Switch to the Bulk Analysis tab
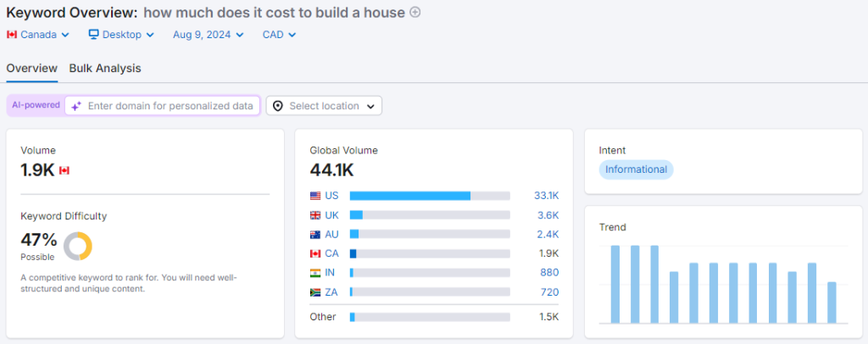The width and height of the screenshot is (868, 344). click(x=105, y=69)
